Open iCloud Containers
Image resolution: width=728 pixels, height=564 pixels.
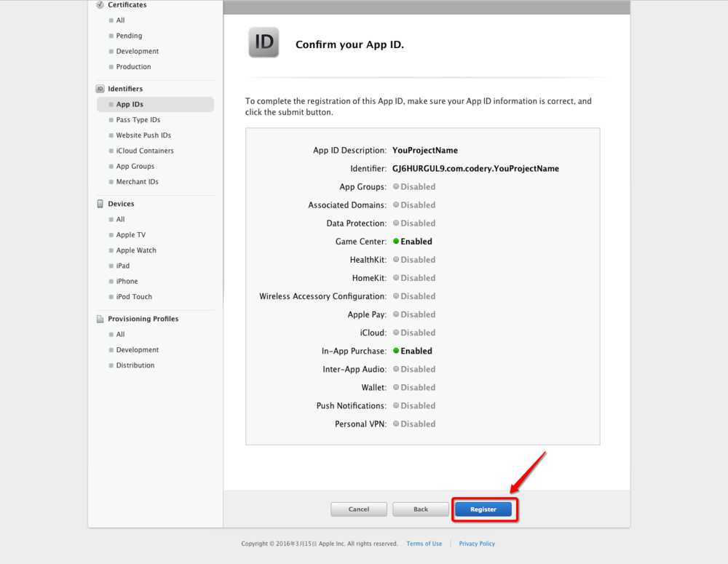pos(144,151)
